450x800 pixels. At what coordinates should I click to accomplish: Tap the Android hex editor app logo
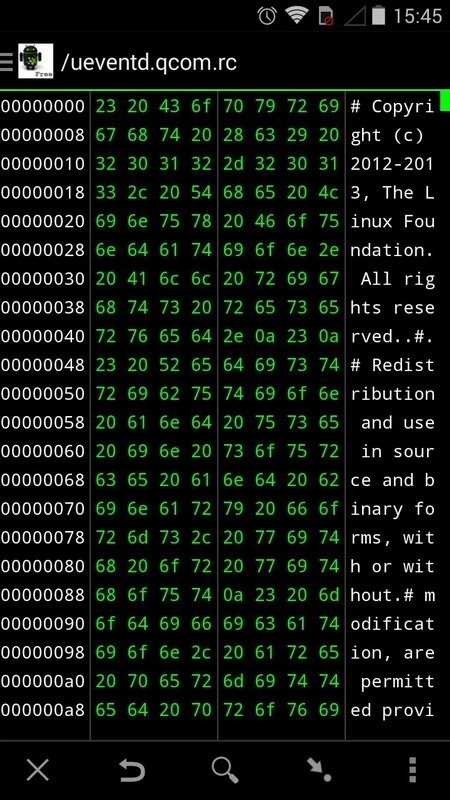(36, 61)
